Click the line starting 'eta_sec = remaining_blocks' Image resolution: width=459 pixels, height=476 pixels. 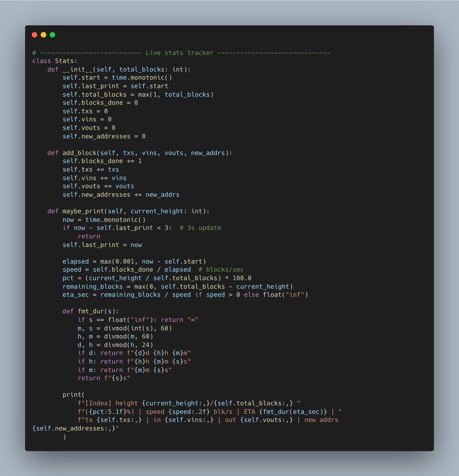185,295
